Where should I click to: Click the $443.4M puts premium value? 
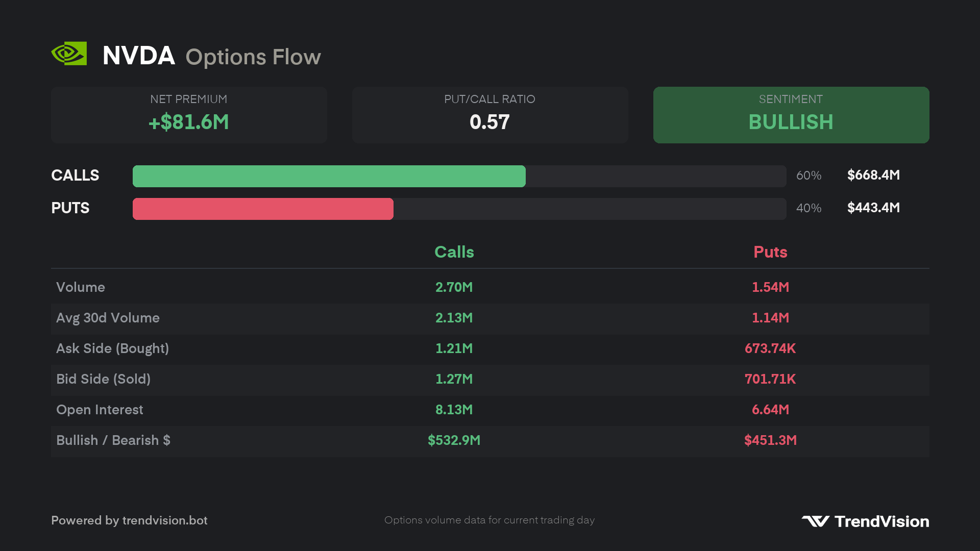pos(873,208)
